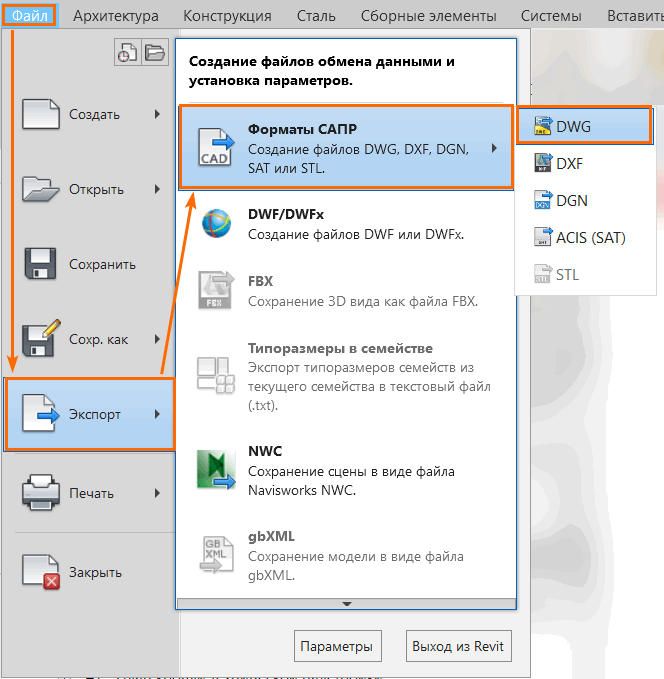This screenshot has width=664, height=679.
Task: Click the Закрыть document icon
Action: [x=41, y=572]
